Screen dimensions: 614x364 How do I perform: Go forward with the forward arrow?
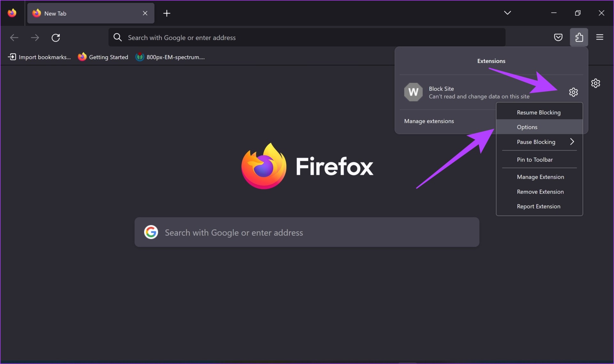(35, 38)
